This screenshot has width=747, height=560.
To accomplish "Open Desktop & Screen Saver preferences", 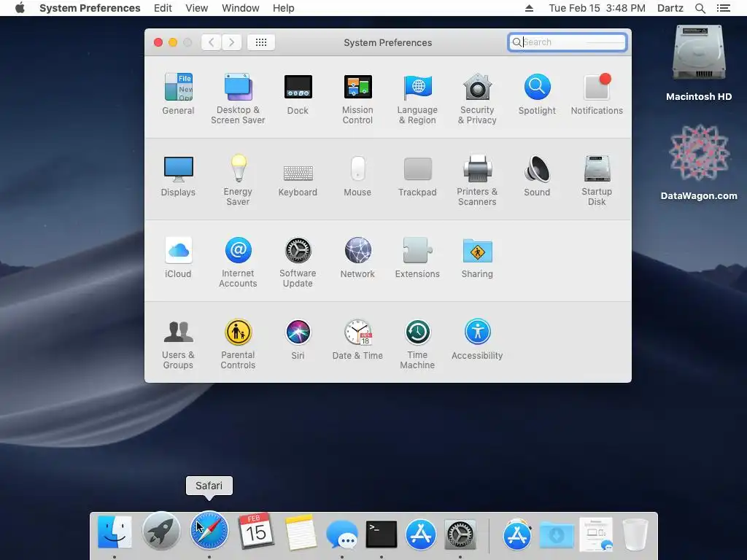I will [x=238, y=98].
